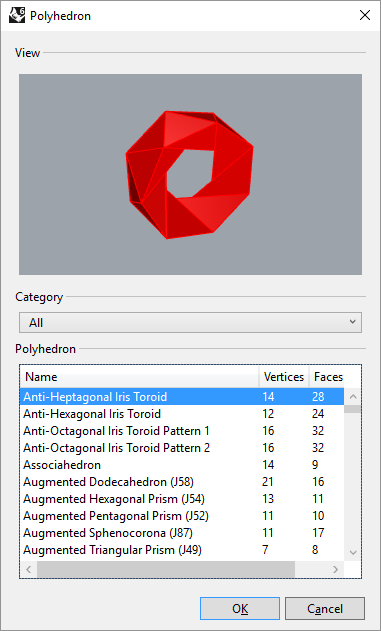The height and width of the screenshot is (631, 381).
Task: Select Augmented Hexagonal Prism (J54)
Action: point(182,499)
